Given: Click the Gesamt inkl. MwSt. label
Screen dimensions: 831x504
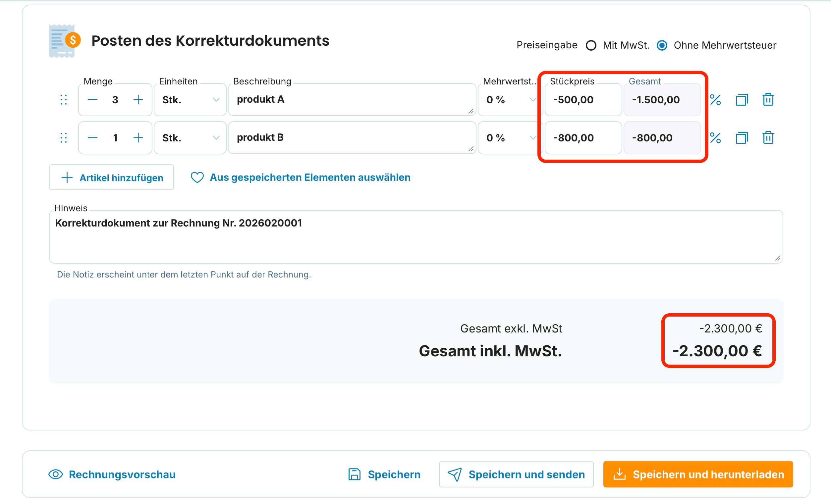Looking at the screenshot, I should click(490, 351).
